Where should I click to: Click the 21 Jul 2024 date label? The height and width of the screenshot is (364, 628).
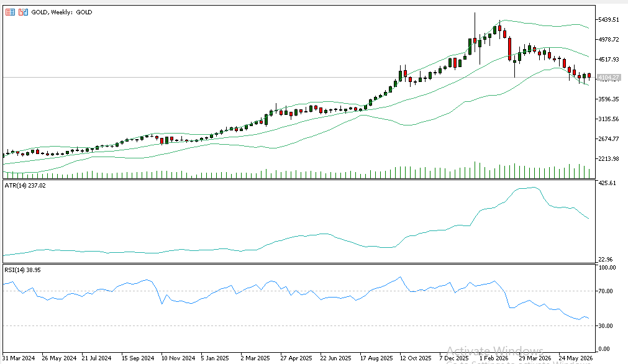point(96,358)
